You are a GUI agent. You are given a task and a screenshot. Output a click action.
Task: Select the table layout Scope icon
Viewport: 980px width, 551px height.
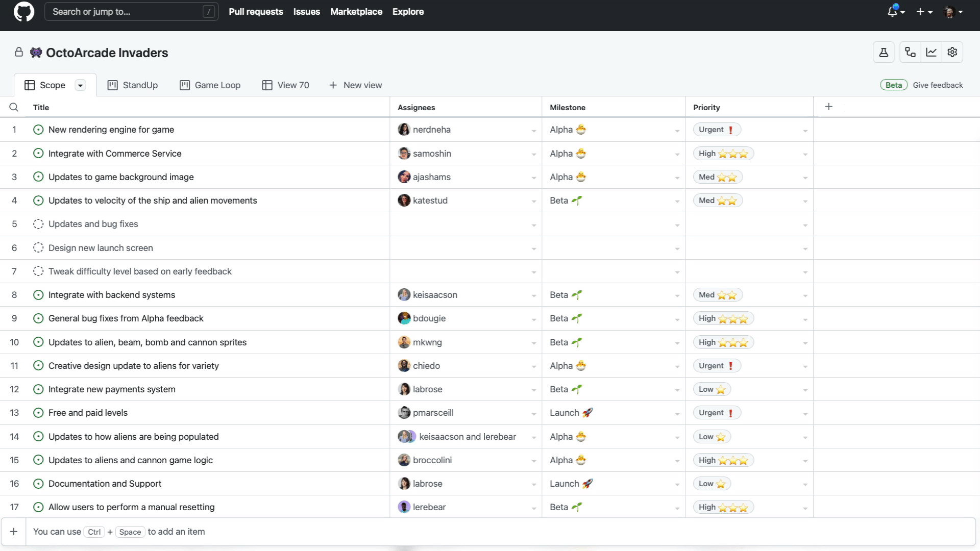coord(29,85)
